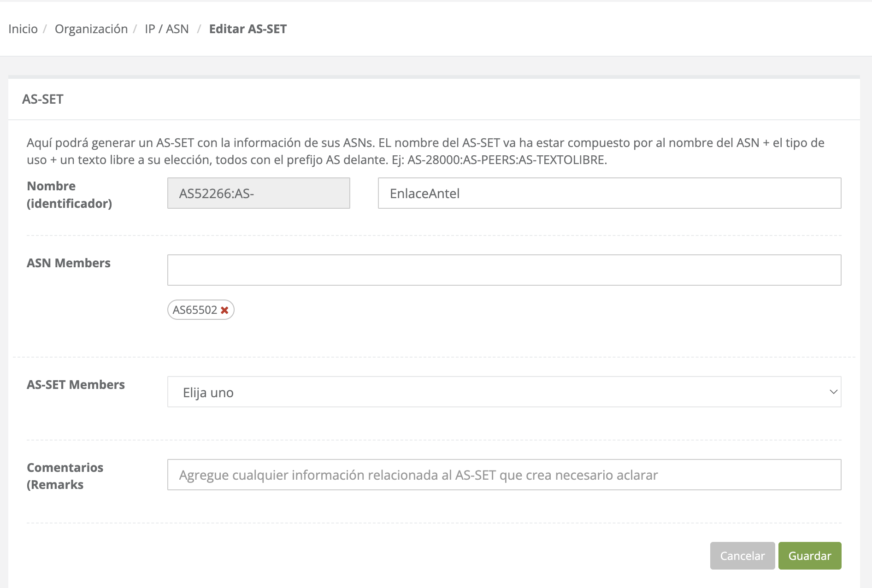The image size is (872, 588).
Task: Click the Comentarios (Remarks label
Action: click(x=65, y=476)
